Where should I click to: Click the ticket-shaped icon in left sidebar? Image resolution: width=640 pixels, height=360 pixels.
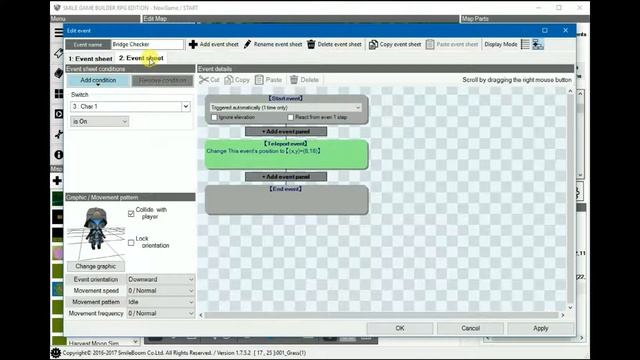pos(58,53)
